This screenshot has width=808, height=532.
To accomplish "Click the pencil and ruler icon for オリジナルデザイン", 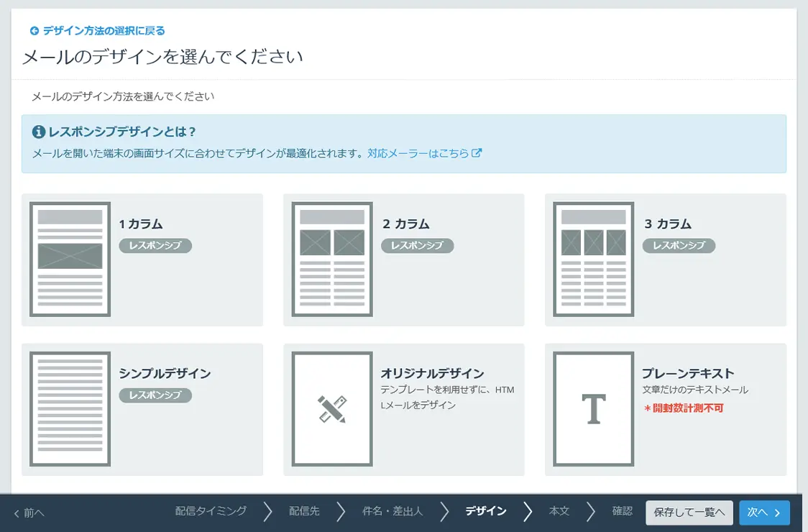I will 332,409.
